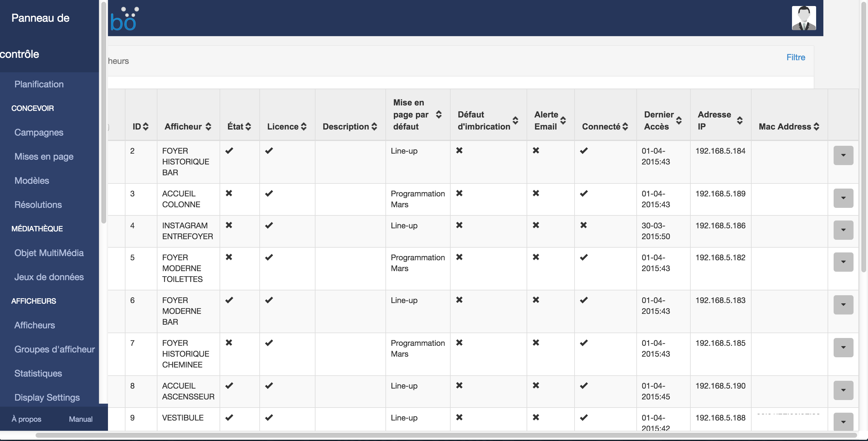This screenshot has width=868, height=441.
Task: Click Connecté cross for INSTAGRAM ENTREFOYER row
Action: tap(584, 225)
